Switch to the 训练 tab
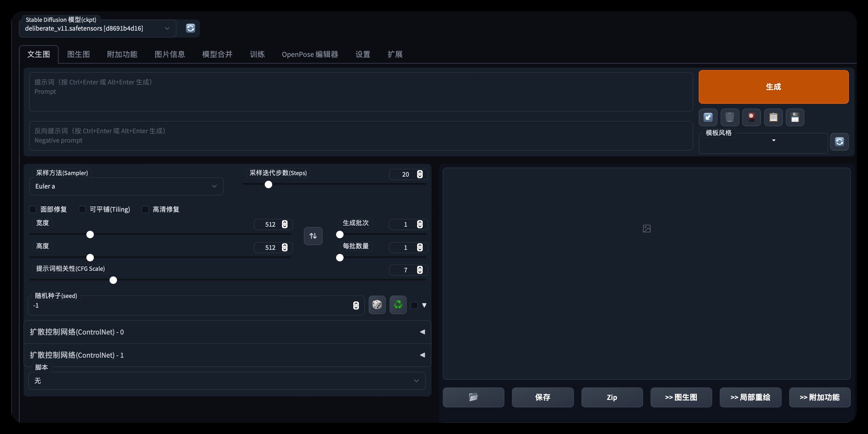 pos(257,54)
